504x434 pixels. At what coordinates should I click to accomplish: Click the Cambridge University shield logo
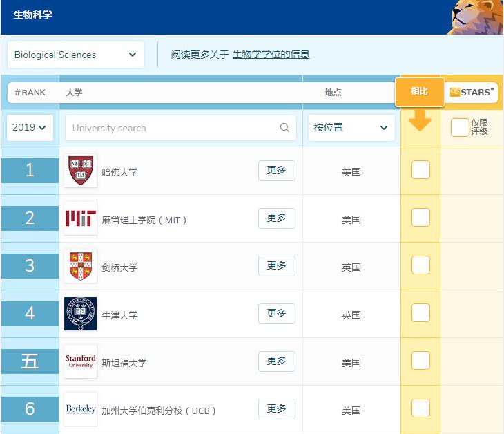[x=80, y=266]
